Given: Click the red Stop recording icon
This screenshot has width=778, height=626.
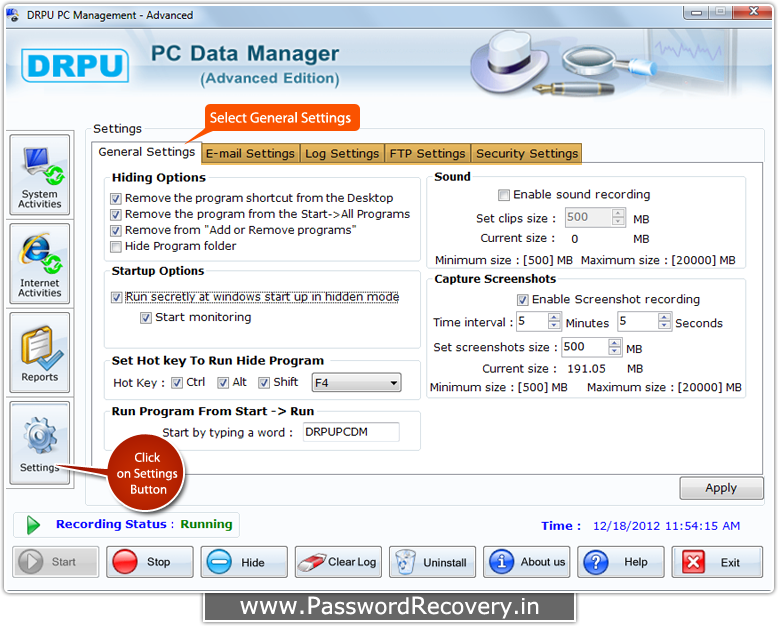Looking at the screenshot, I should point(125,562).
